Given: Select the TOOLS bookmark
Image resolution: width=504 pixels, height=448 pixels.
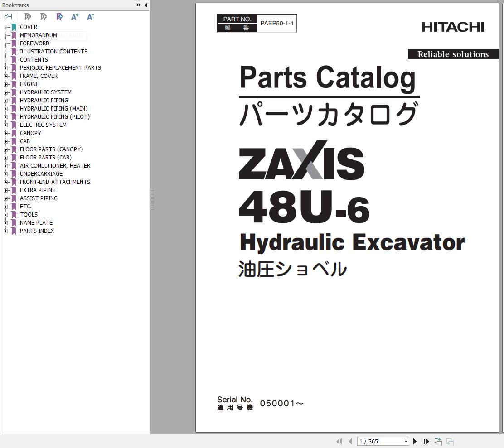Looking at the screenshot, I should pos(29,215).
